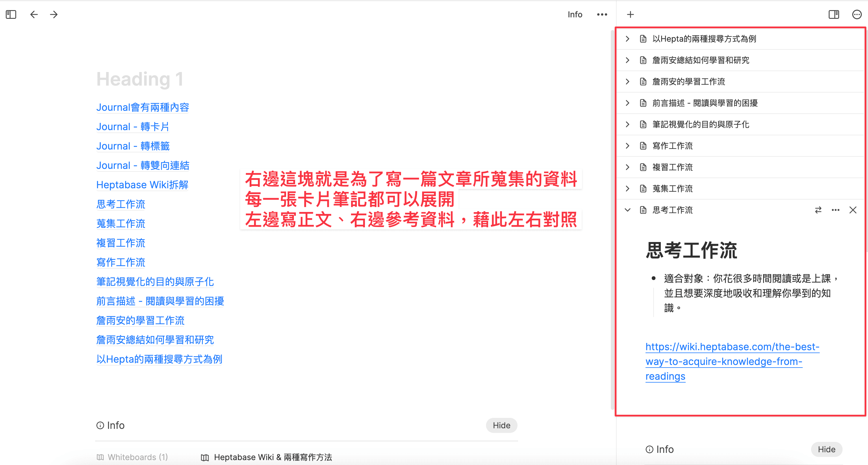The image size is (868, 465).
Task: Open the more options dots on 思考工作流 card
Action: click(835, 210)
